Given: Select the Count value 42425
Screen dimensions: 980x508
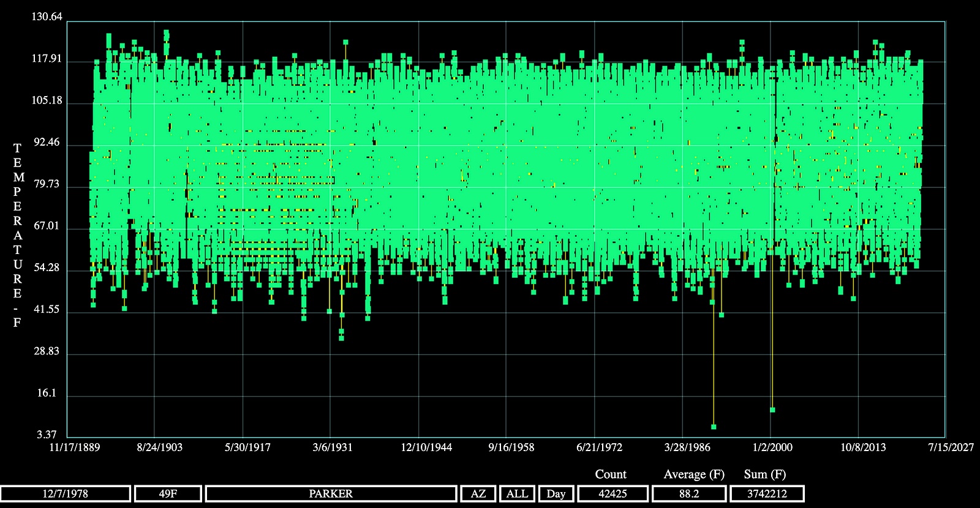Looking at the screenshot, I should click(612, 494).
